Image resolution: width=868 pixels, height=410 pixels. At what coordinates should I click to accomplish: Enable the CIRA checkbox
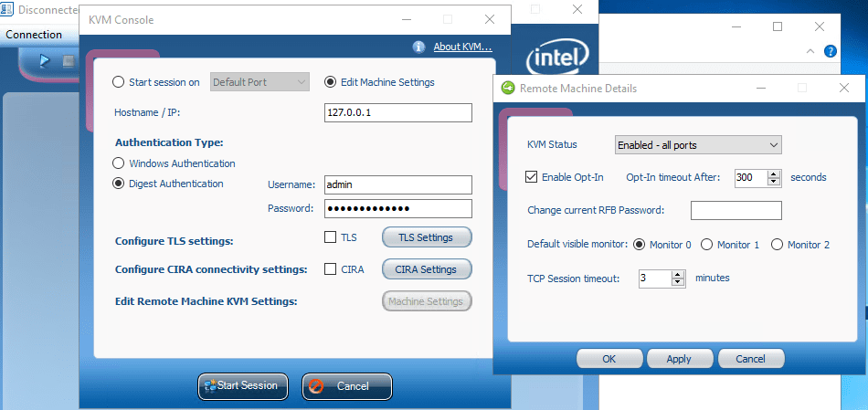click(330, 269)
